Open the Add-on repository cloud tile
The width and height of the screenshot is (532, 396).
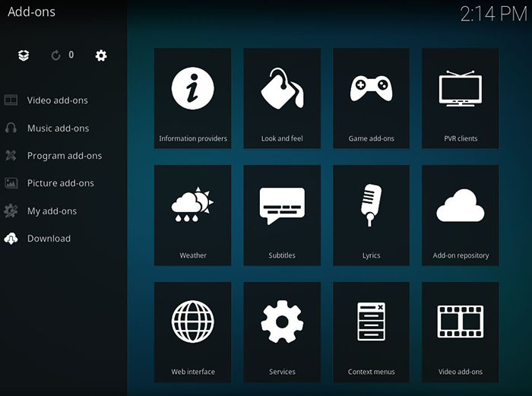coord(461,215)
